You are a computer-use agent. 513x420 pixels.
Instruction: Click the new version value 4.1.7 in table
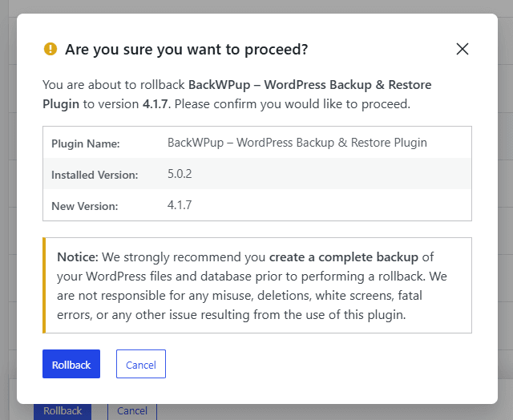pyautogui.click(x=180, y=205)
